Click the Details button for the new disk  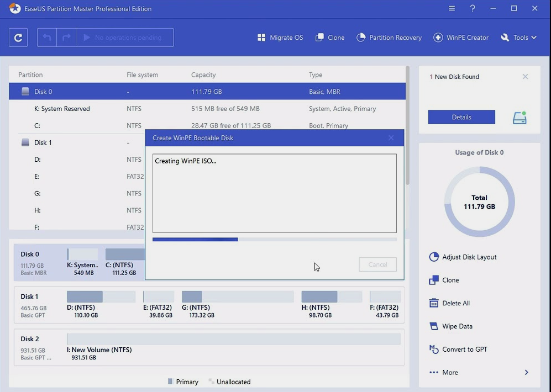461,117
